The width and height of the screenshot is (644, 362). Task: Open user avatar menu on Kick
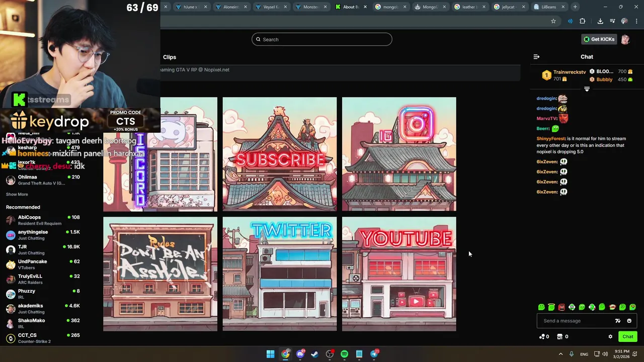(625, 39)
